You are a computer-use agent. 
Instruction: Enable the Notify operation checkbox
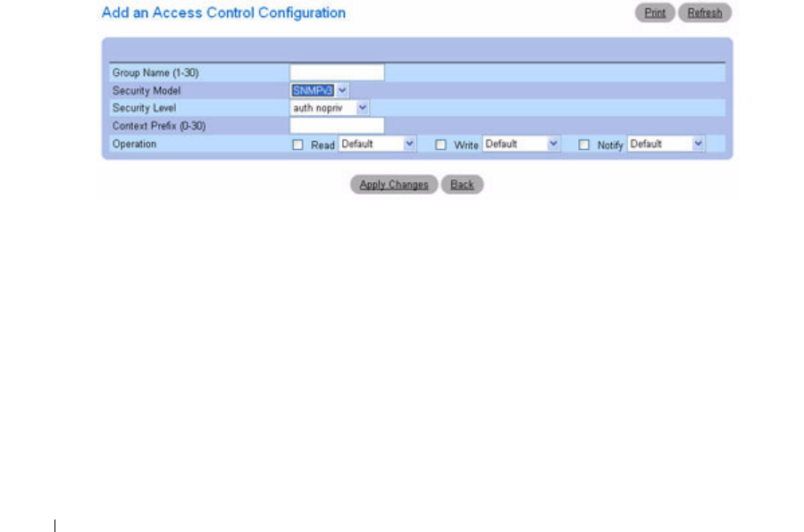[x=583, y=145]
